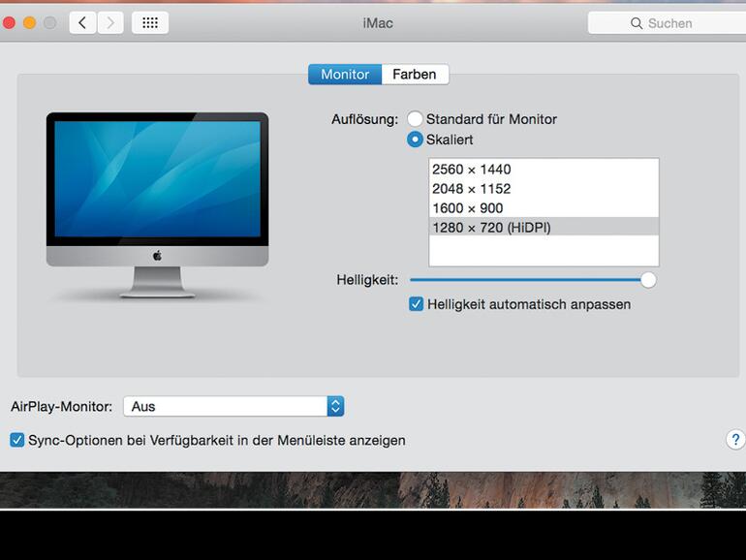Choose the 1600 × 900 resolution
746x560 pixels.
[544, 208]
